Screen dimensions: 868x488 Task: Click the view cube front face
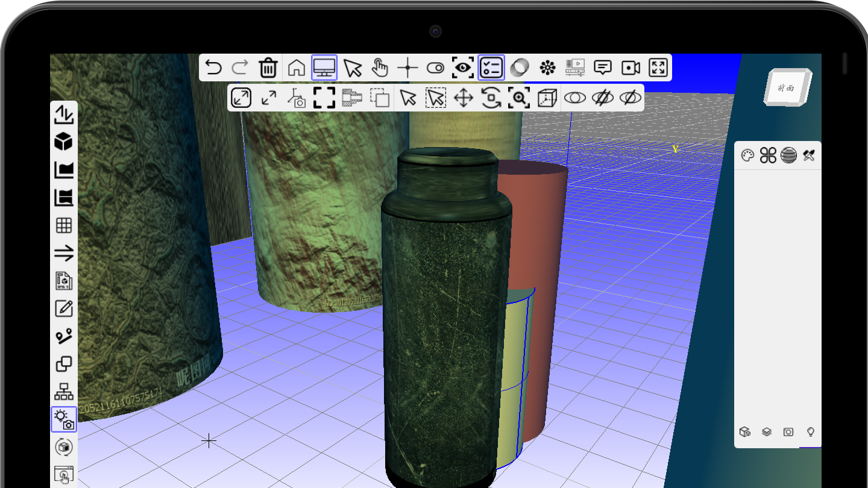click(785, 88)
